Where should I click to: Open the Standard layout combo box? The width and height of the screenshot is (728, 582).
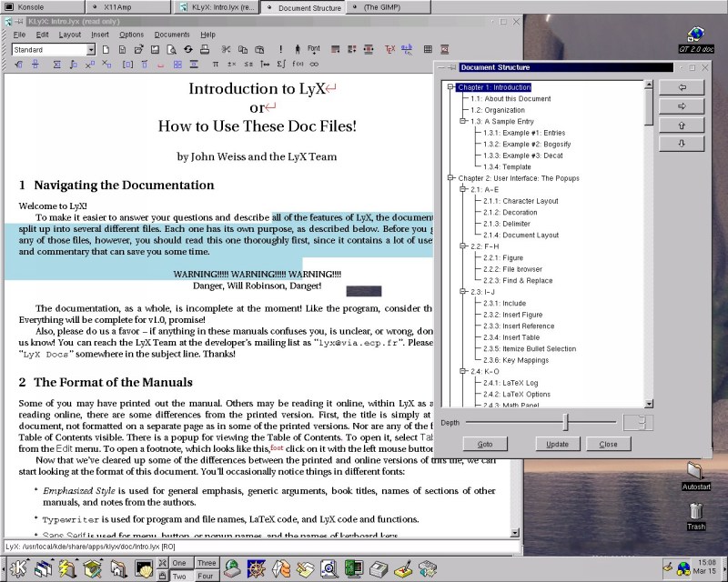54,50
